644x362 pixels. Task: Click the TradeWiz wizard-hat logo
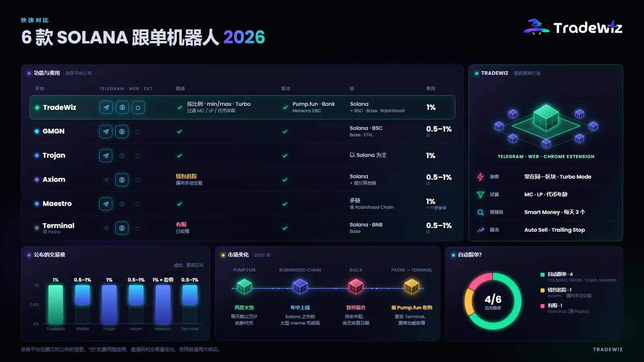tap(536, 27)
